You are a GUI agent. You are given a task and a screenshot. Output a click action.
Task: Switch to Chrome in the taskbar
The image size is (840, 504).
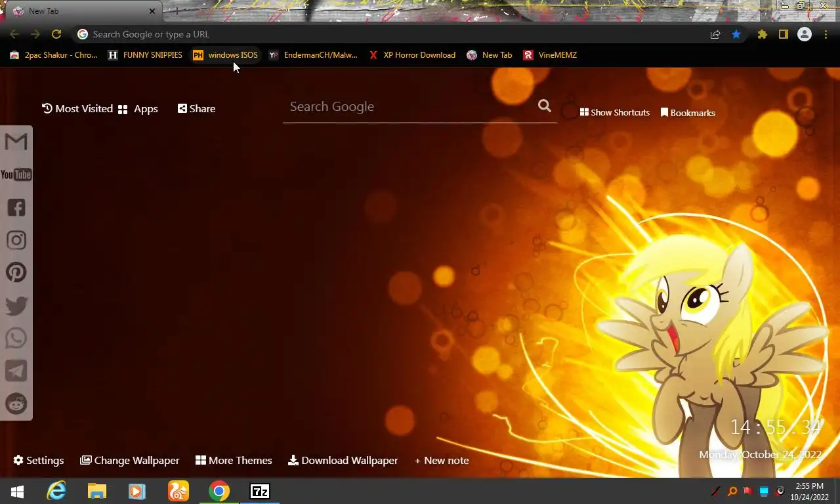click(219, 491)
